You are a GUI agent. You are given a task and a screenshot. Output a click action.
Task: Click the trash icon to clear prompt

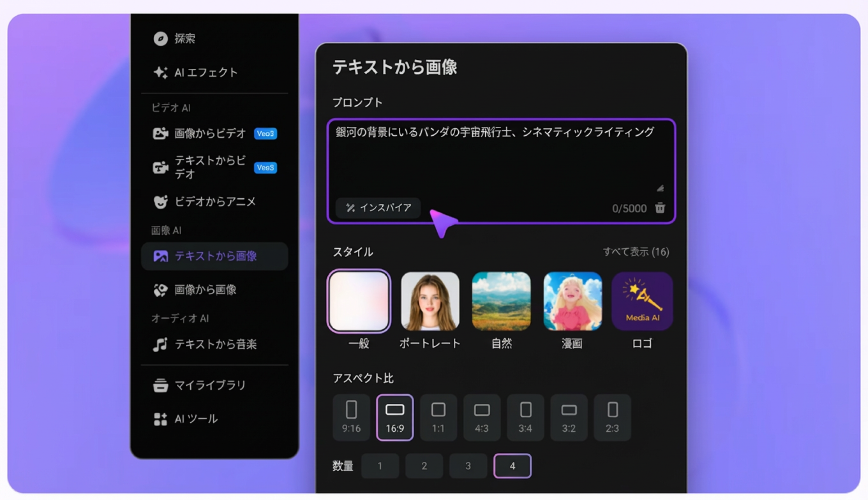click(x=660, y=208)
